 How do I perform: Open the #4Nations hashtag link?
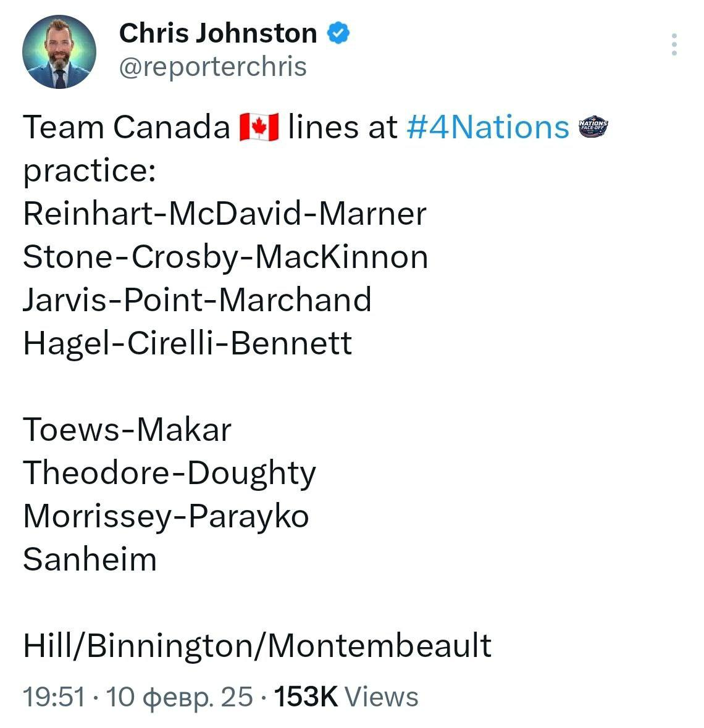click(488, 128)
